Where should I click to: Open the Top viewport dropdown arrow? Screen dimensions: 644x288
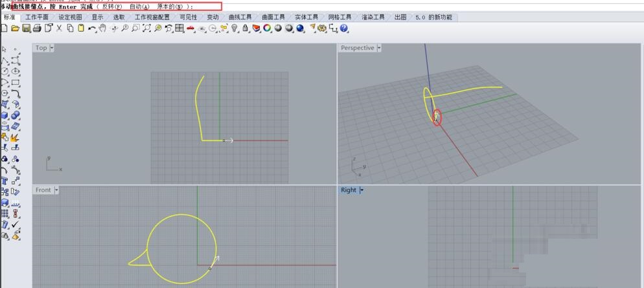pos(52,48)
